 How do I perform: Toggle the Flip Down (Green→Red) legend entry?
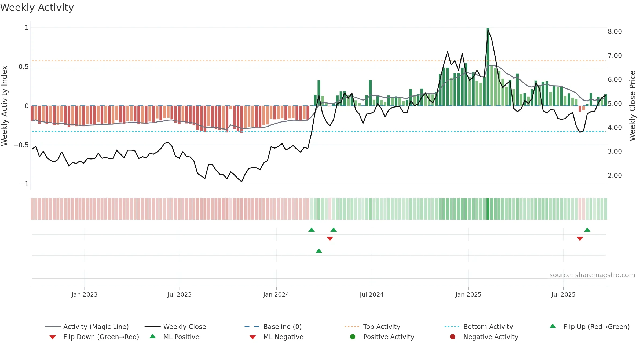point(94,337)
